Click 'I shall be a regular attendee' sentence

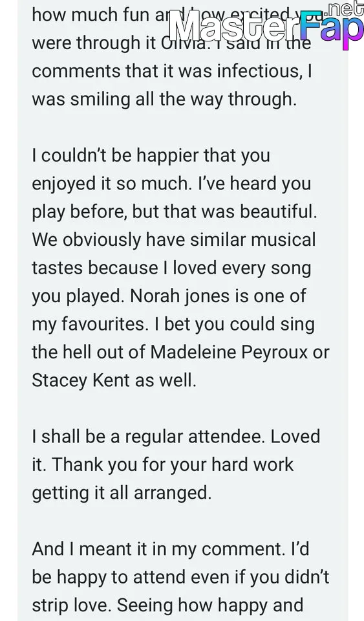(x=149, y=437)
